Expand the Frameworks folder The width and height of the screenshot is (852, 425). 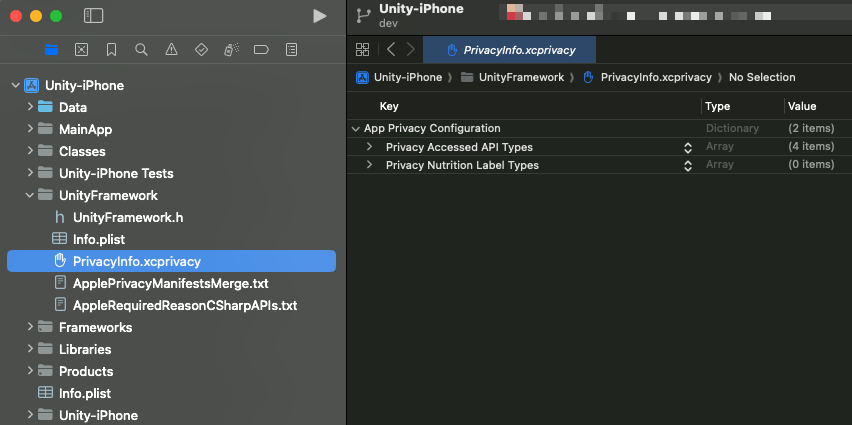30,327
